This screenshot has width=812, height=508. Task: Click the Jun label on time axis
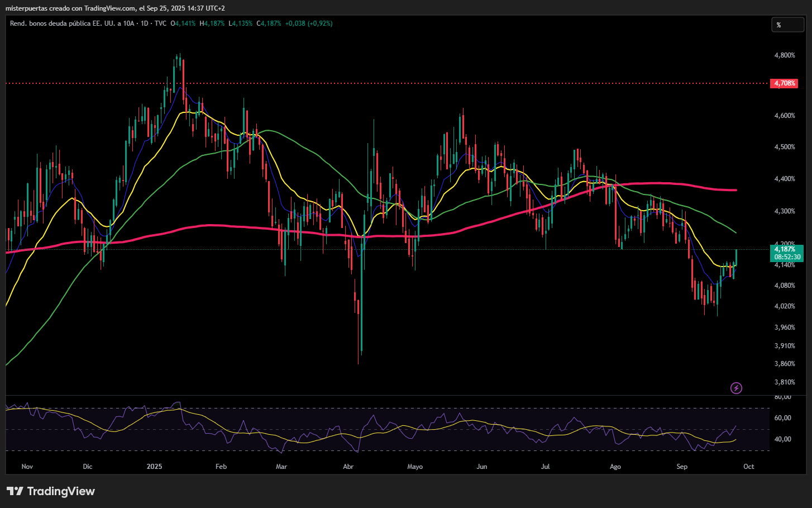click(482, 467)
